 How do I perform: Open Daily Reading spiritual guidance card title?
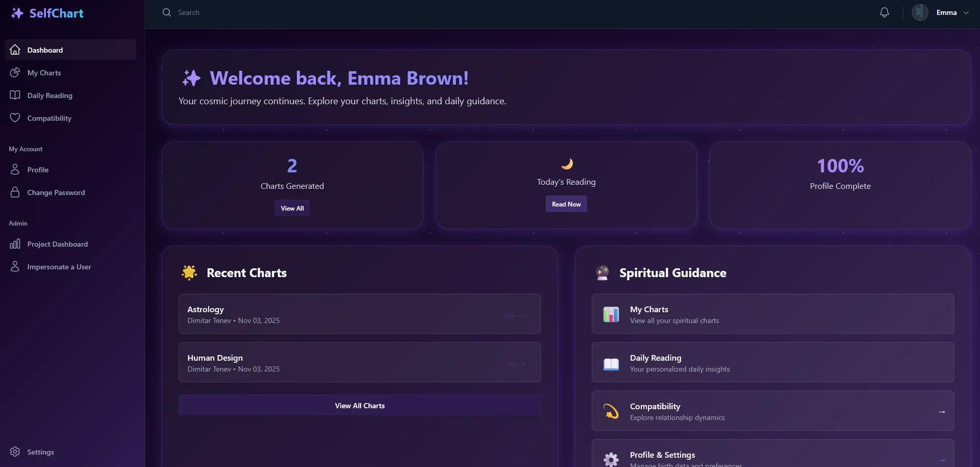pos(656,358)
